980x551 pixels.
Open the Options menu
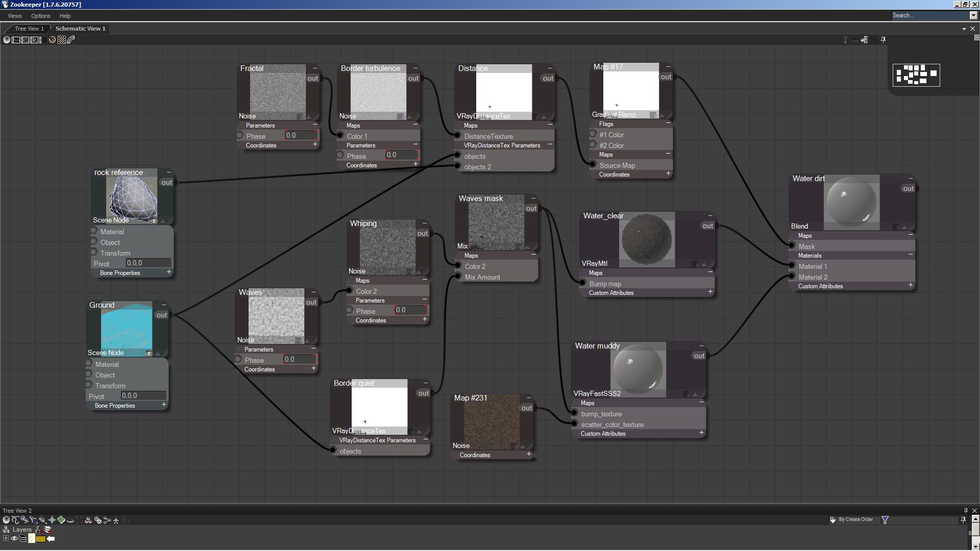point(40,16)
